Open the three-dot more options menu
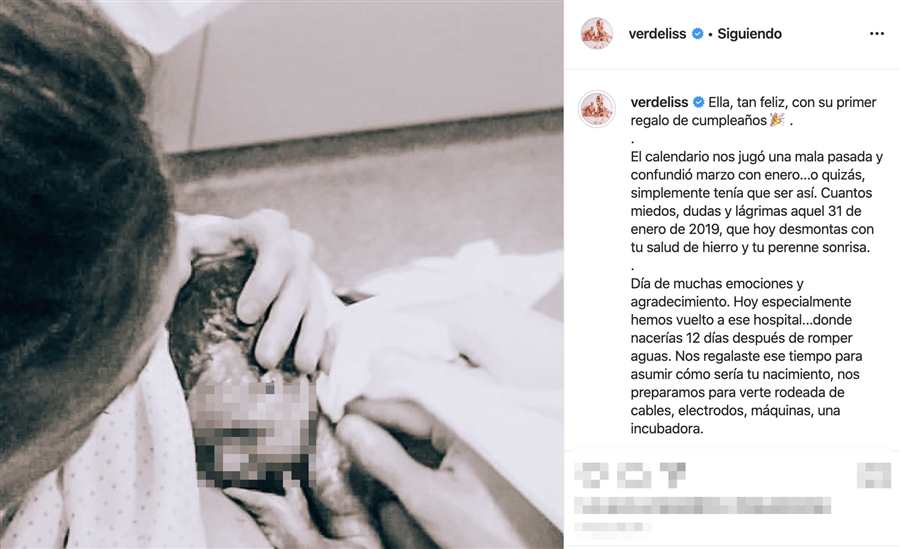 pos(876,34)
